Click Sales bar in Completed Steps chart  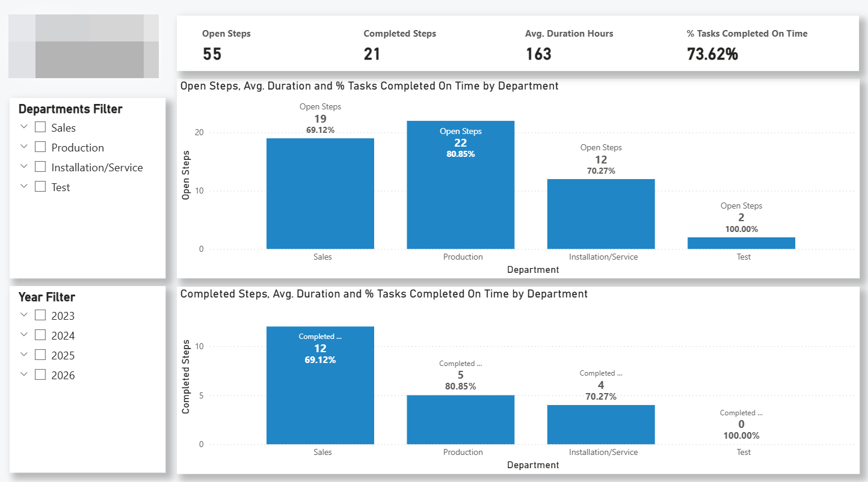pos(320,397)
